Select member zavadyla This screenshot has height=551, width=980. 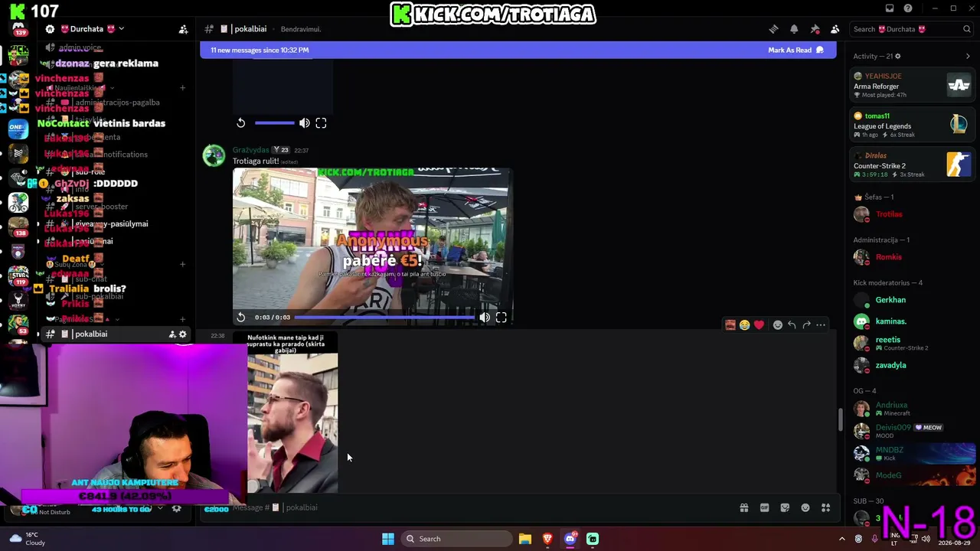(x=913, y=365)
